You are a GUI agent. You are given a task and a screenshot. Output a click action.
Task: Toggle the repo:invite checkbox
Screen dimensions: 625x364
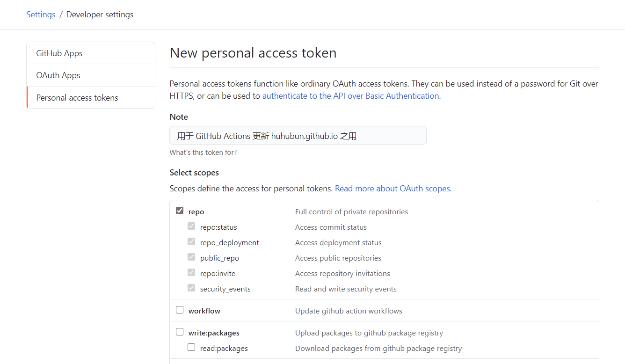191,272
